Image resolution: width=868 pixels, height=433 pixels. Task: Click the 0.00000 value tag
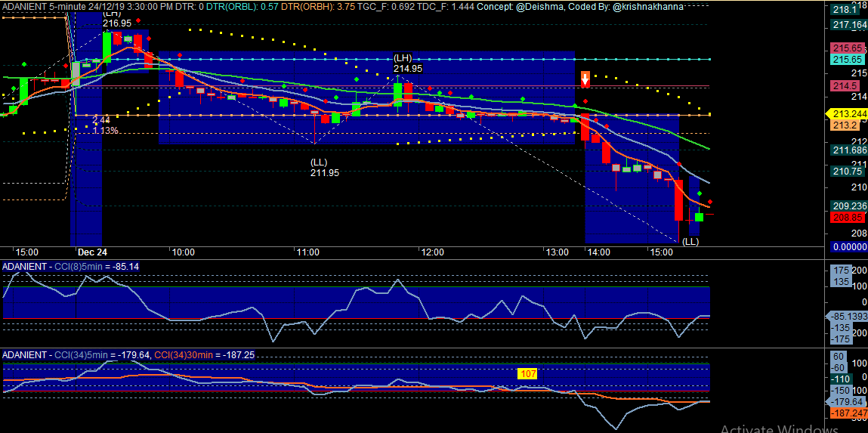click(848, 247)
